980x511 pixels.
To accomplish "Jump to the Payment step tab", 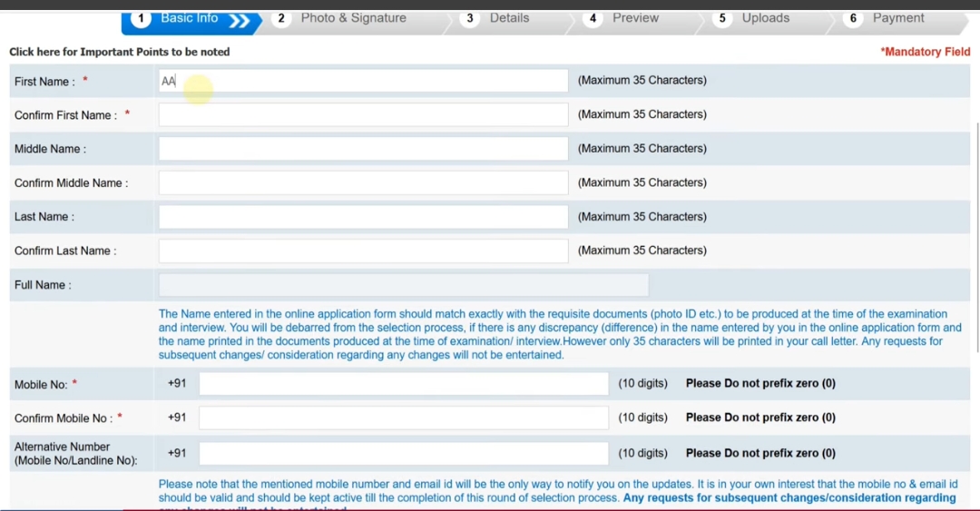I will pyautogui.click(x=898, y=19).
